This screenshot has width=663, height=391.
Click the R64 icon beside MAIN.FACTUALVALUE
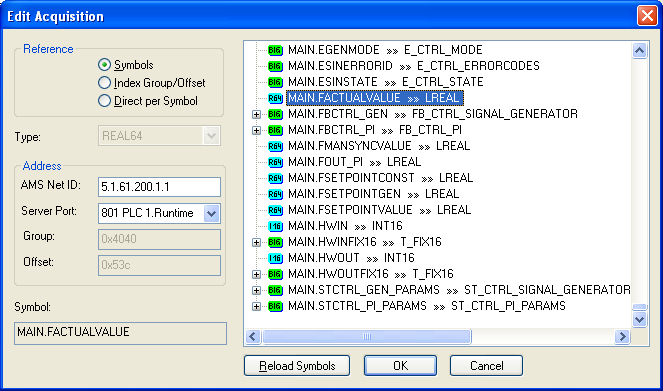coord(275,98)
